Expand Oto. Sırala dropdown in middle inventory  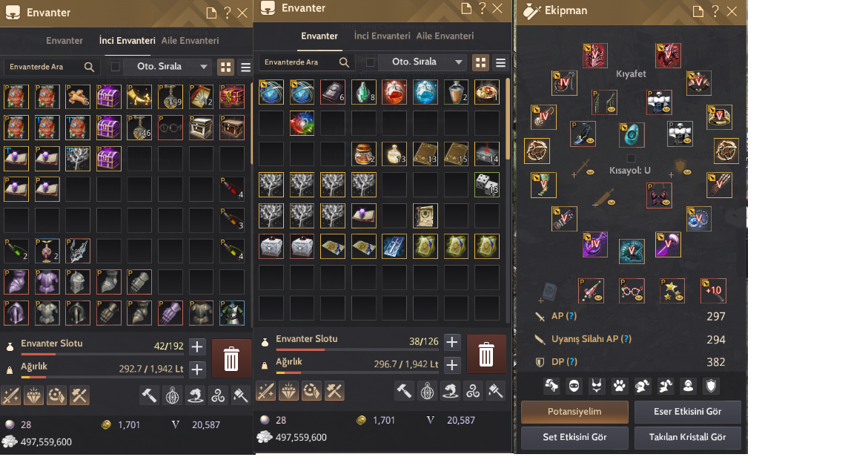tap(458, 62)
